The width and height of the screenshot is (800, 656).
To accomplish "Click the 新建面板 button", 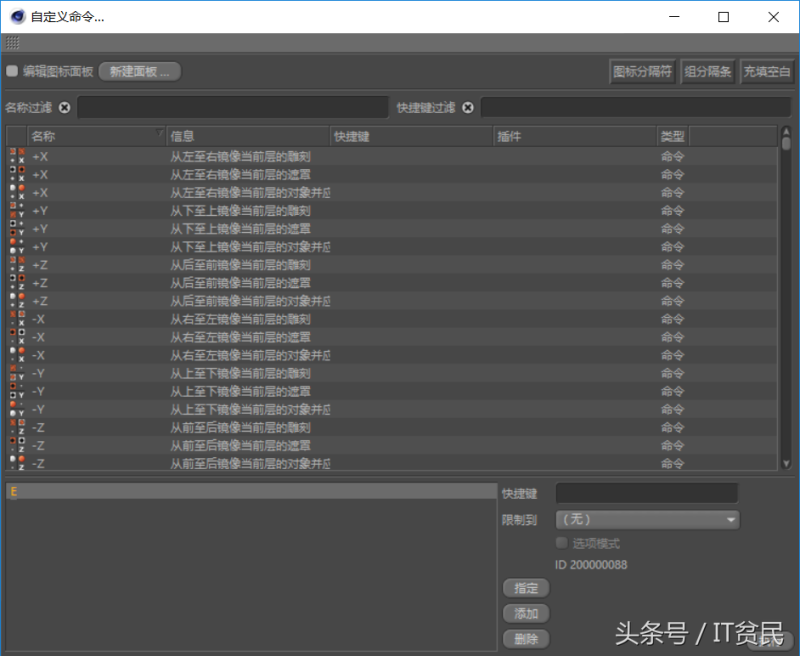I will pos(139,71).
